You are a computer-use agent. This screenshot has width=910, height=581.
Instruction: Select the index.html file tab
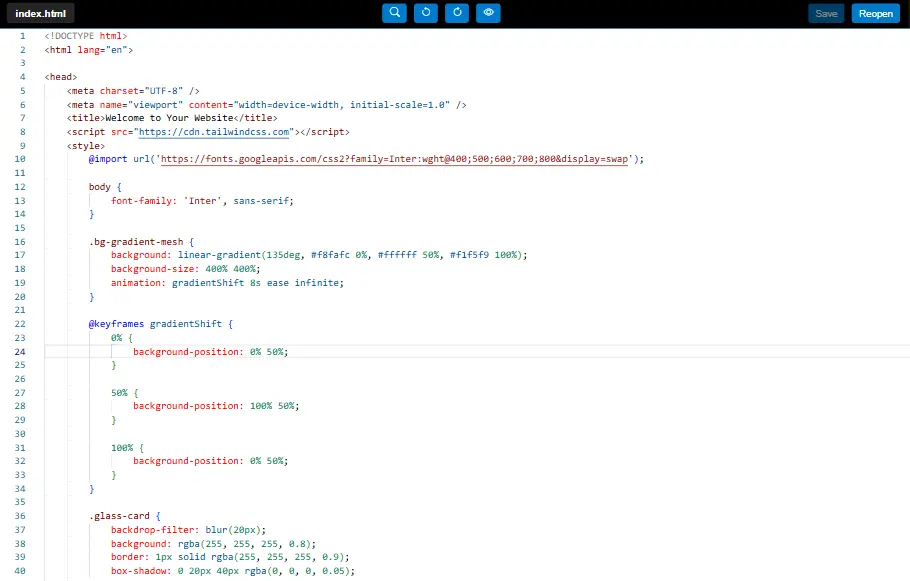40,14
